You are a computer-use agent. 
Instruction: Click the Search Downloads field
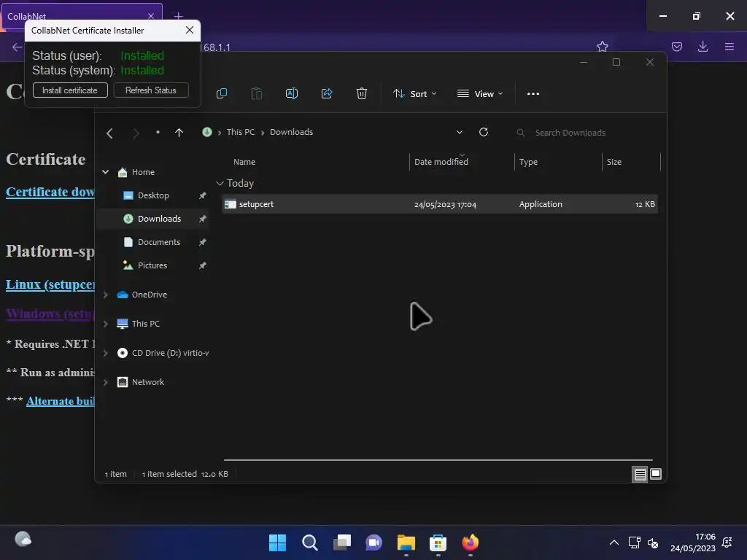tap(586, 133)
